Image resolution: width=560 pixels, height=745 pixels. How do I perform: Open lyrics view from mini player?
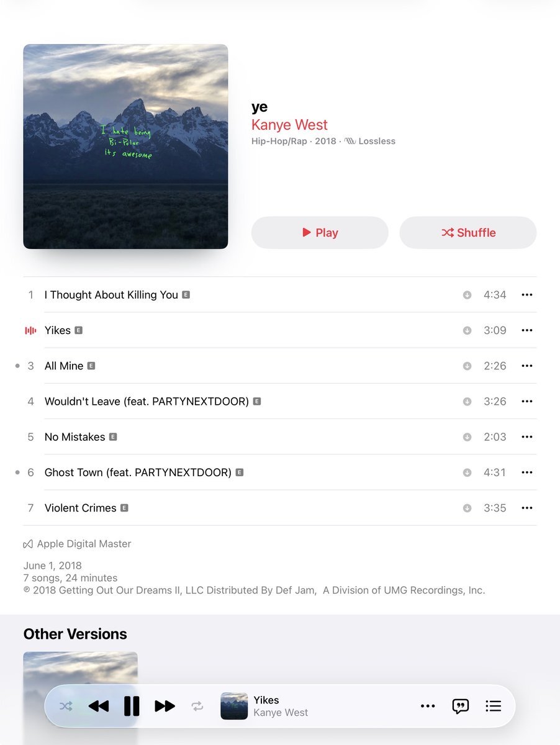click(x=460, y=706)
